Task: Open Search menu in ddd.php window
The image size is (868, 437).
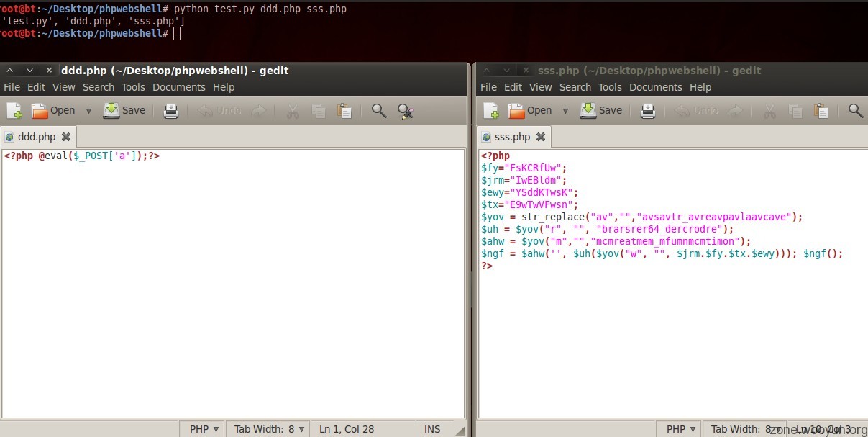Action: [x=99, y=87]
